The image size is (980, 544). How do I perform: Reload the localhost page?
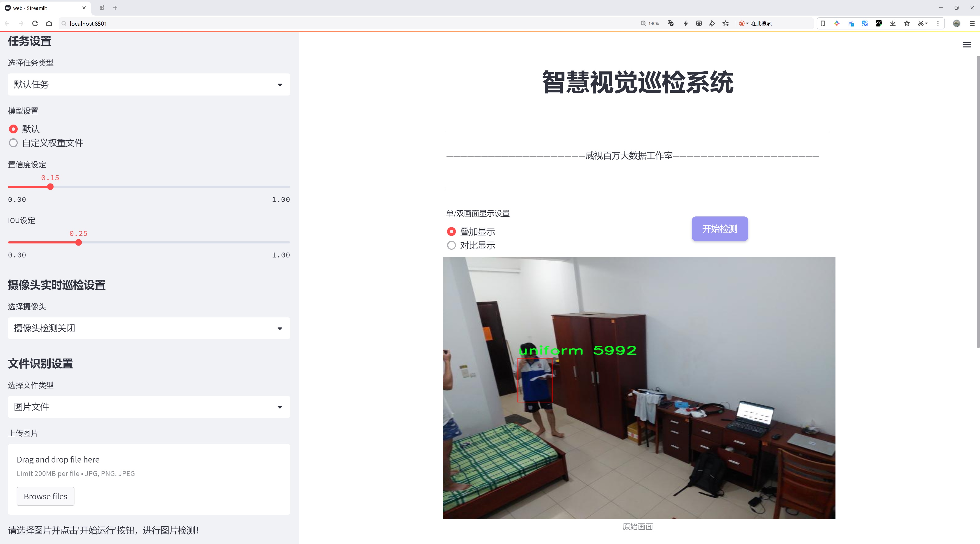point(35,24)
